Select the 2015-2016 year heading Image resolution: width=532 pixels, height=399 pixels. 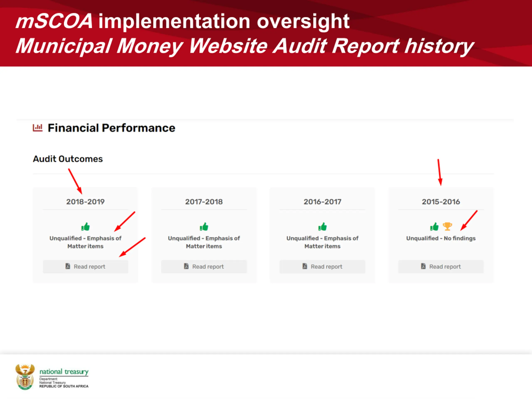click(x=441, y=202)
